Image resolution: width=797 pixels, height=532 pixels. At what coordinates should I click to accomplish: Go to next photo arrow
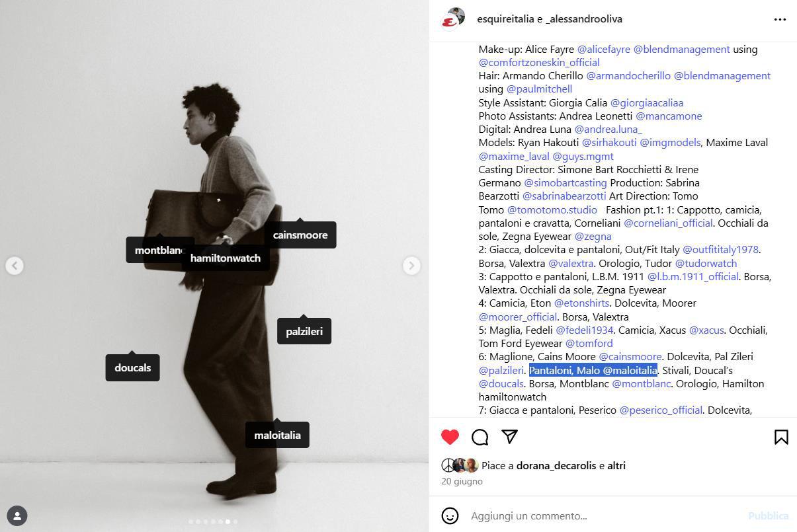coord(411,266)
